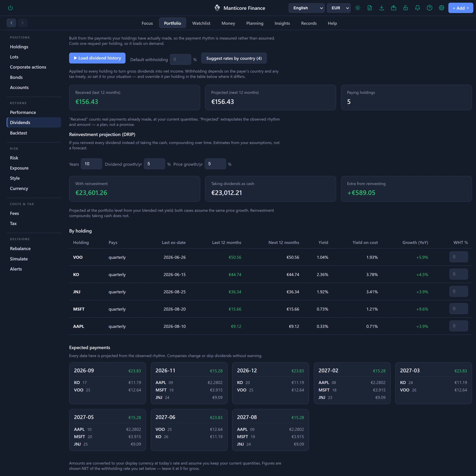Click the WHT % field for KO
Image resolution: width=476 pixels, height=476 pixels.
coord(459,274)
